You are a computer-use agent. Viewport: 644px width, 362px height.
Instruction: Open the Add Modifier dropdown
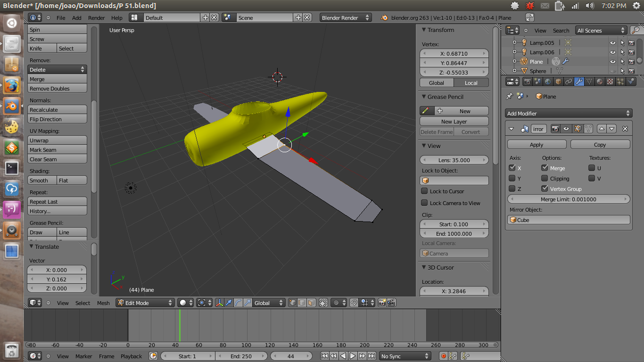pyautogui.click(x=569, y=114)
